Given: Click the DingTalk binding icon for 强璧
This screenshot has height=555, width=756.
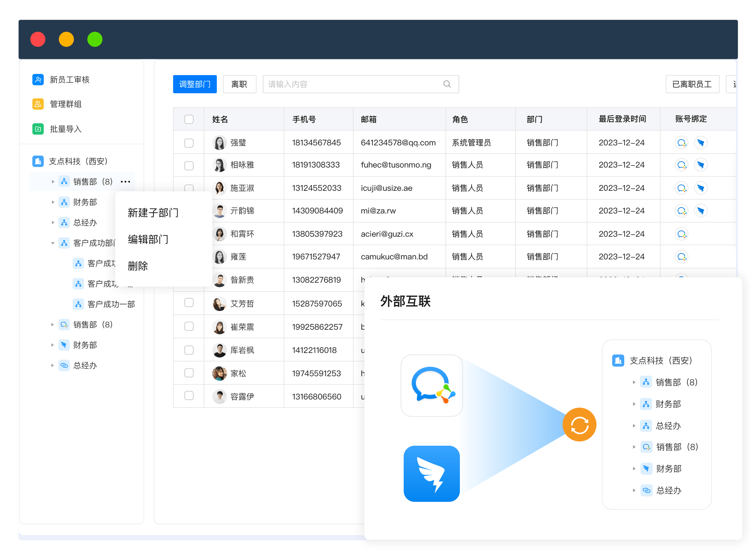Looking at the screenshot, I should coord(700,143).
